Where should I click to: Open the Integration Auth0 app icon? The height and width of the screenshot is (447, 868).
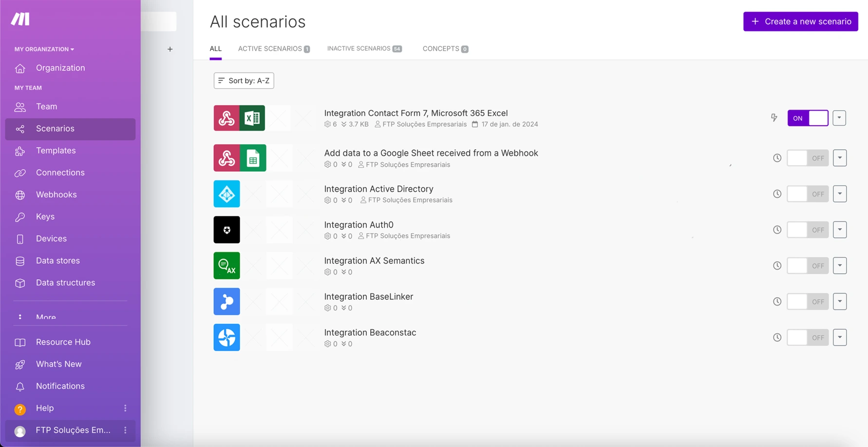point(226,230)
